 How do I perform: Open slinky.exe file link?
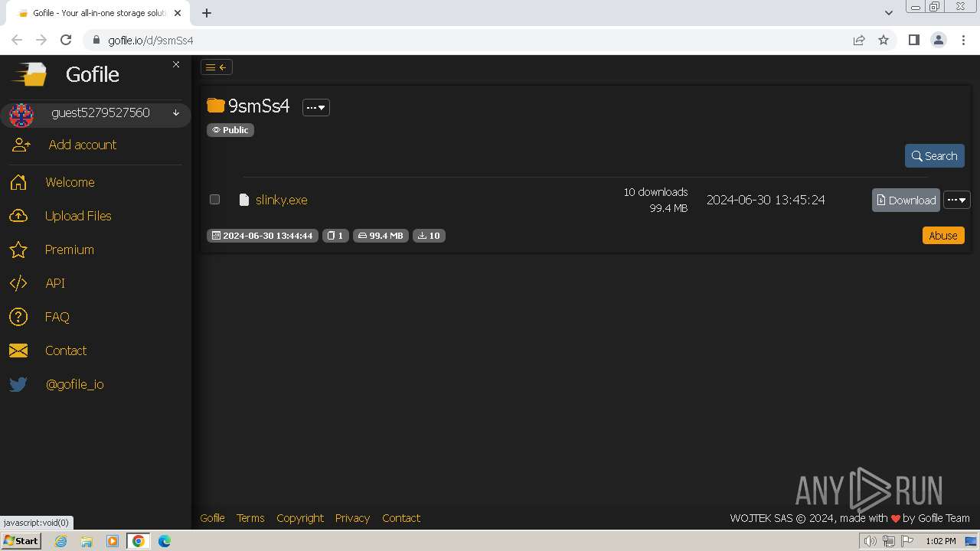pos(282,200)
